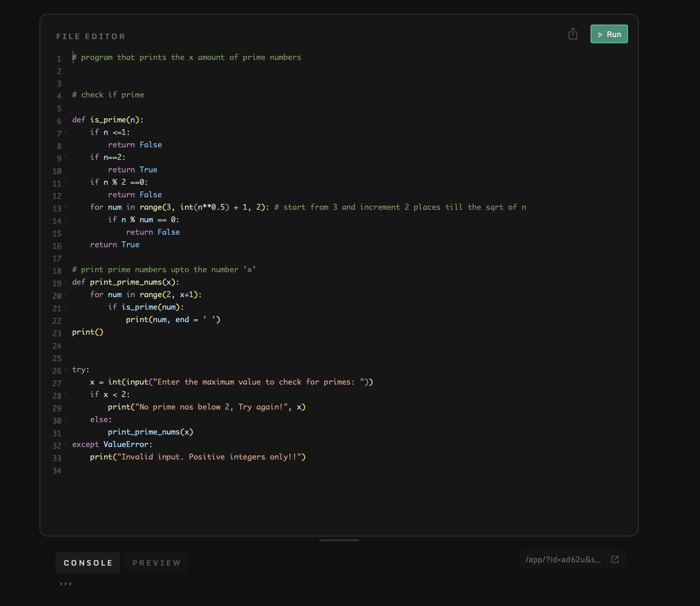Collapse the fold arrow at line 13
This screenshot has height=606, width=700.
tap(66, 207)
